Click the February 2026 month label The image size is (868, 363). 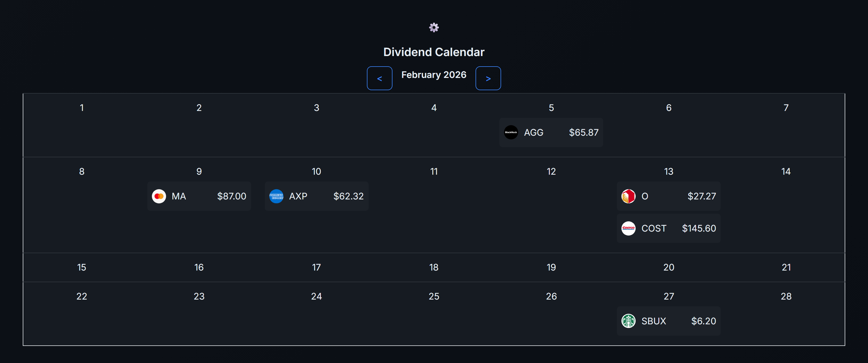[434, 75]
